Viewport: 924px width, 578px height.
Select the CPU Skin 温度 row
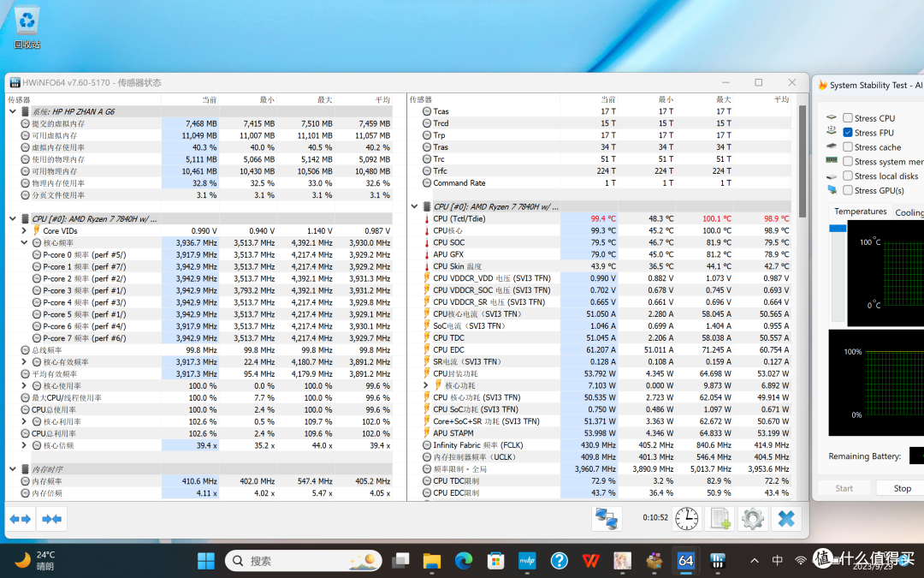[x=599, y=266]
